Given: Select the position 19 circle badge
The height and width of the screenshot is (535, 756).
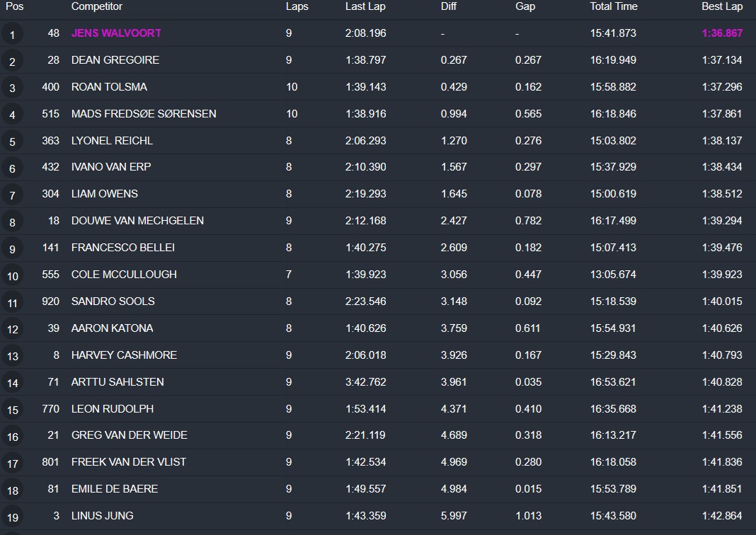Looking at the screenshot, I should tap(12, 517).
